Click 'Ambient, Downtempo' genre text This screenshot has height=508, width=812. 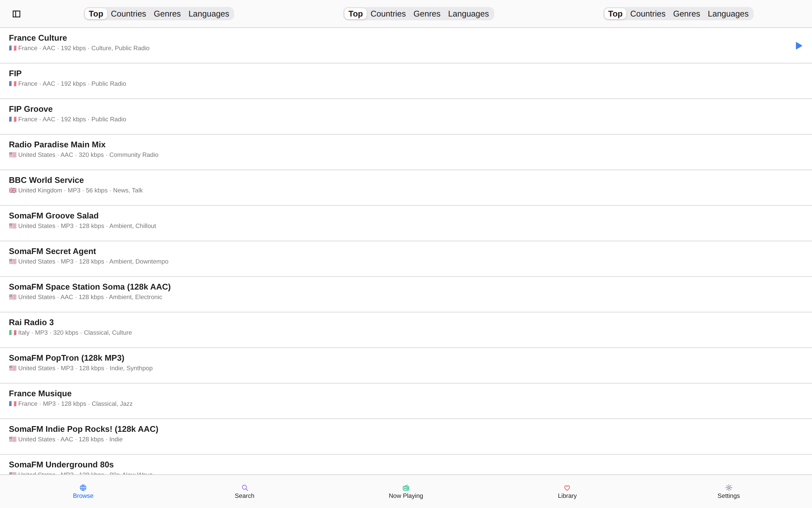[139, 262]
